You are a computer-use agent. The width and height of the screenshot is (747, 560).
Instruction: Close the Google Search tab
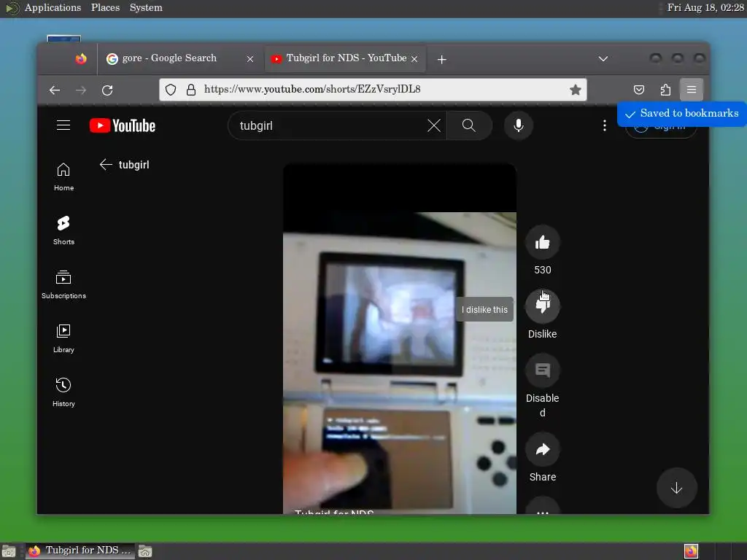point(250,59)
